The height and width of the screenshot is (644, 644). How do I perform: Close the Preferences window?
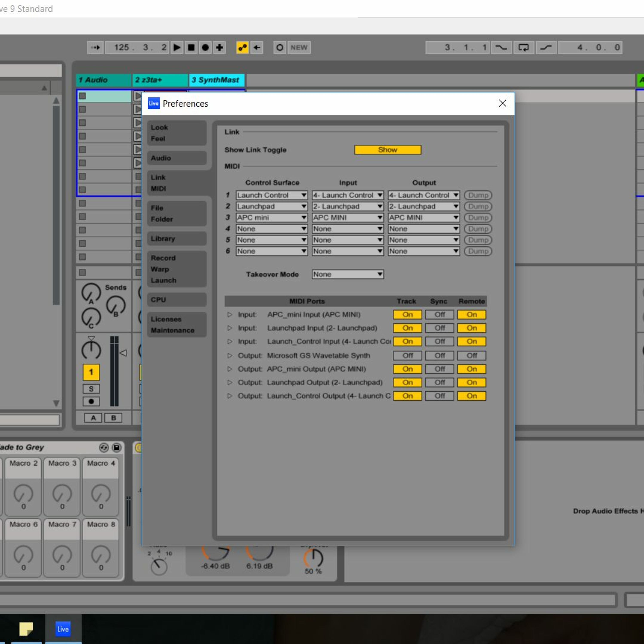point(502,103)
